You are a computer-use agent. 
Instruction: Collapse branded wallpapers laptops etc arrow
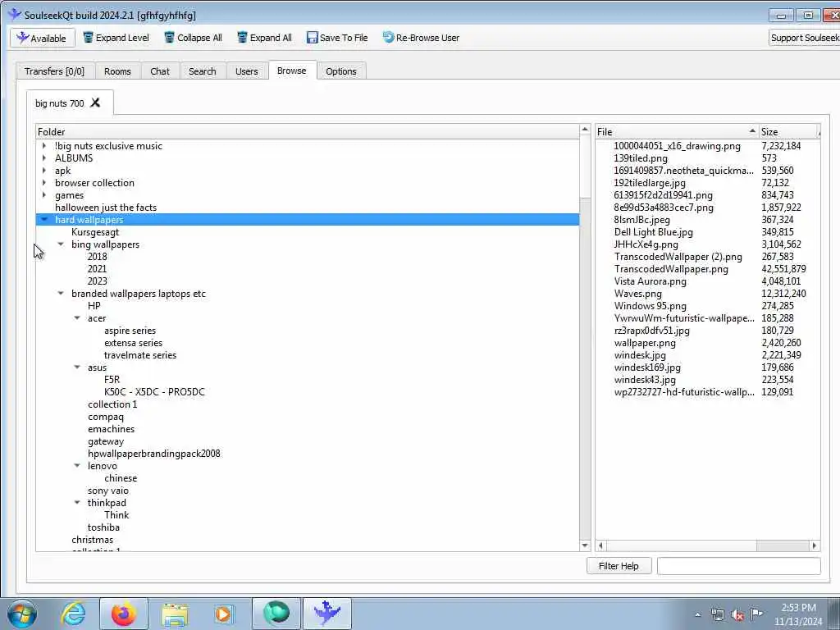click(x=61, y=294)
